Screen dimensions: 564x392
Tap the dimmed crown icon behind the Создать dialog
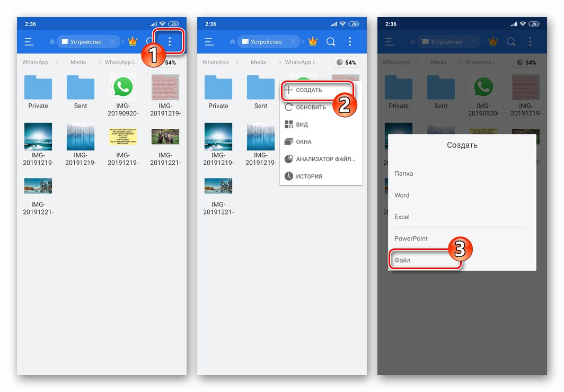[493, 42]
